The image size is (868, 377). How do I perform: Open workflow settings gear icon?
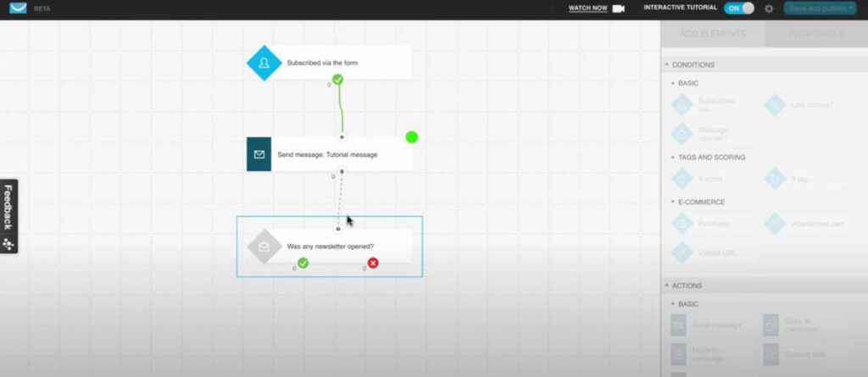point(769,8)
